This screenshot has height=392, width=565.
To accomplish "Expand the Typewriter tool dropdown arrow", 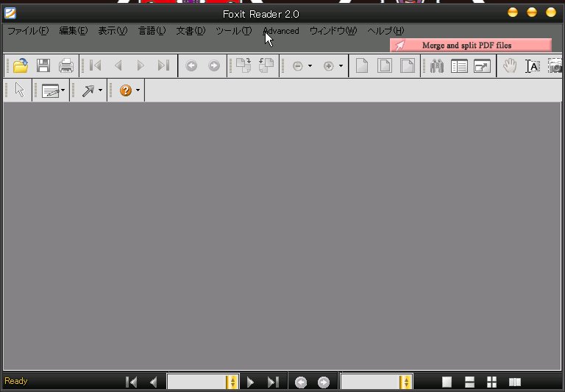I will click(63, 90).
